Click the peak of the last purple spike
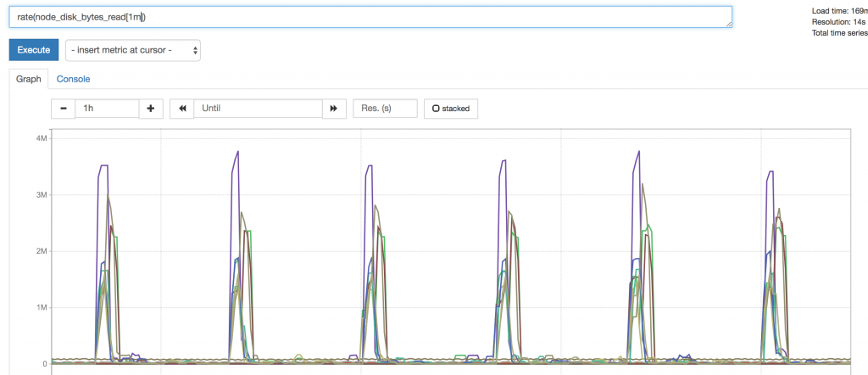The height and width of the screenshot is (375, 868). coord(770,171)
